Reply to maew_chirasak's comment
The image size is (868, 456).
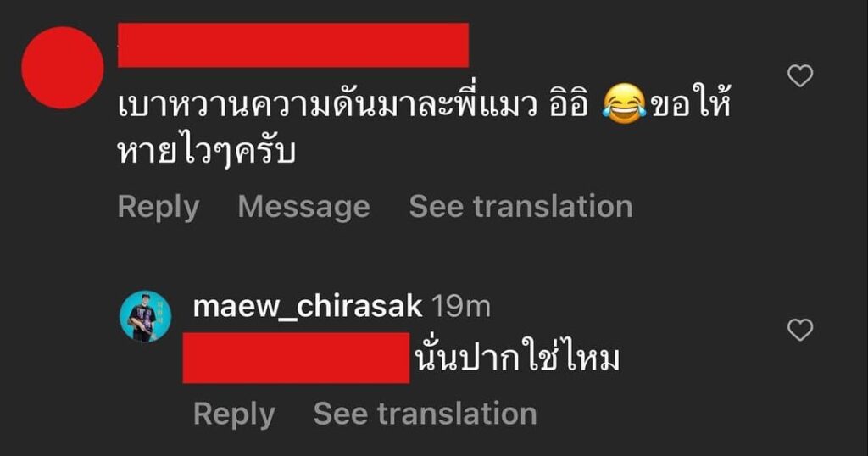[234, 414]
